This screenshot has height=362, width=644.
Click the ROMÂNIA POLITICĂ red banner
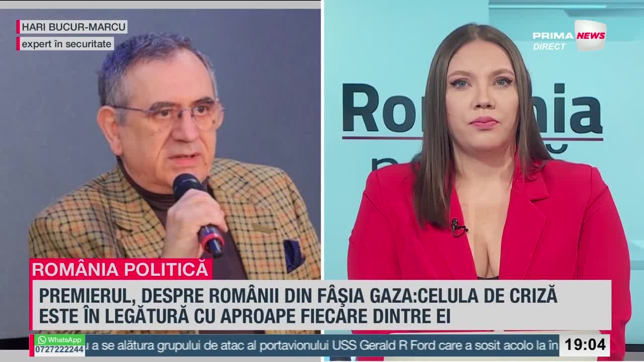point(120,269)
